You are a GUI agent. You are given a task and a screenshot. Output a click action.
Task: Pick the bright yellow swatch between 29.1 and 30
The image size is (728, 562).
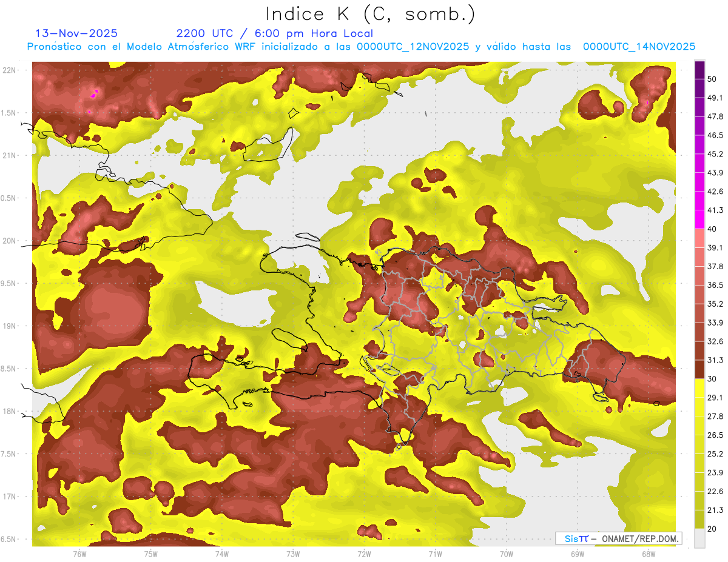tap(699, 388)
